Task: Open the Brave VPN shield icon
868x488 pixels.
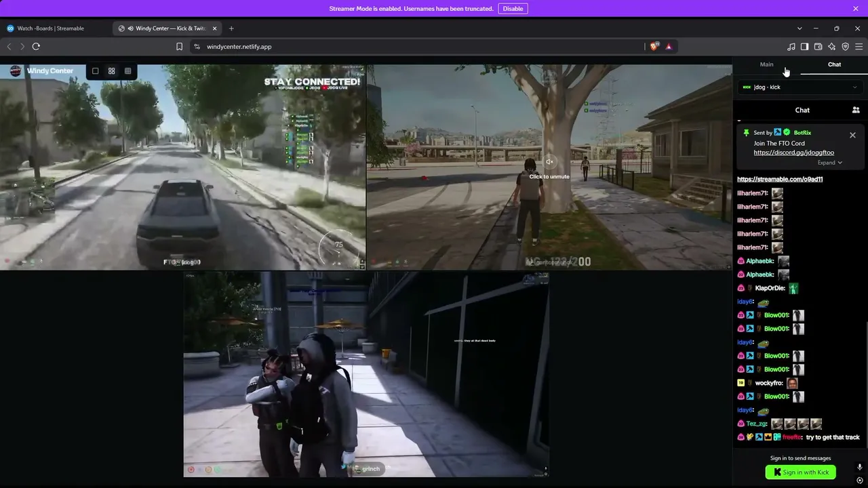Action: pyautogui.click(x=845, y=47)
